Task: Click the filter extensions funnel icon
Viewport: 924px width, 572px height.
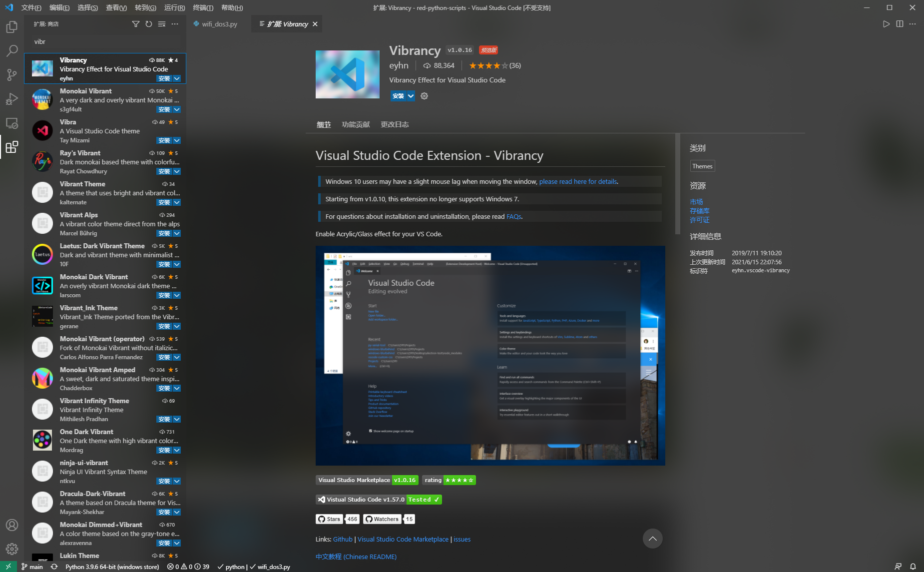Action: [x=135, y=24]
